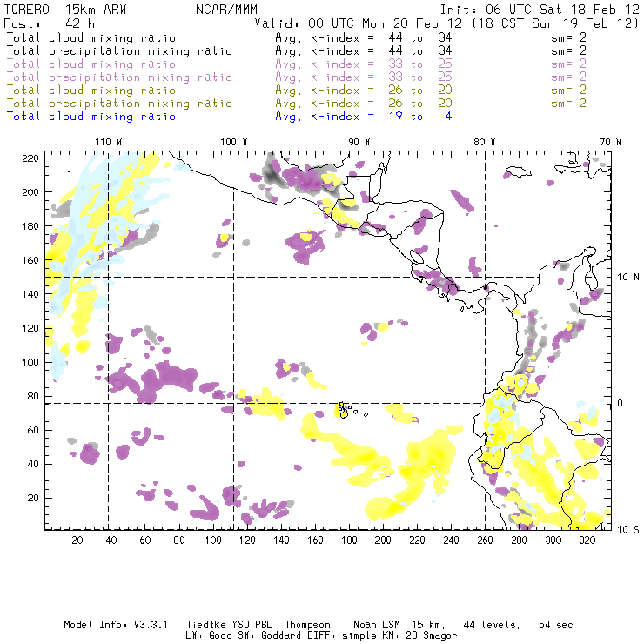Select the purple 'Total precipitation mixing ratio' legend line
Image resolution: width=644 pixels, height=644 pixels.
click(119, 77)
